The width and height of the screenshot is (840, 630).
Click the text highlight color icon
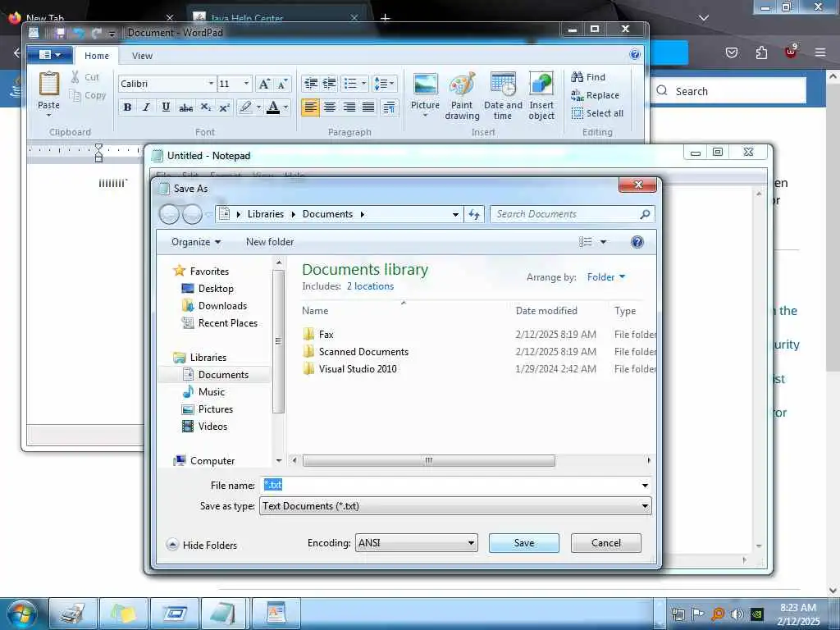tap(245, 107)
